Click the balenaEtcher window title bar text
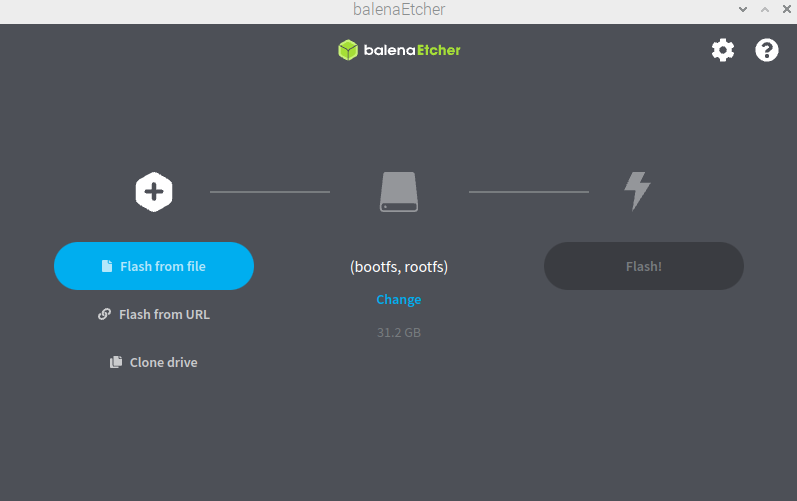 coord(399,10)
